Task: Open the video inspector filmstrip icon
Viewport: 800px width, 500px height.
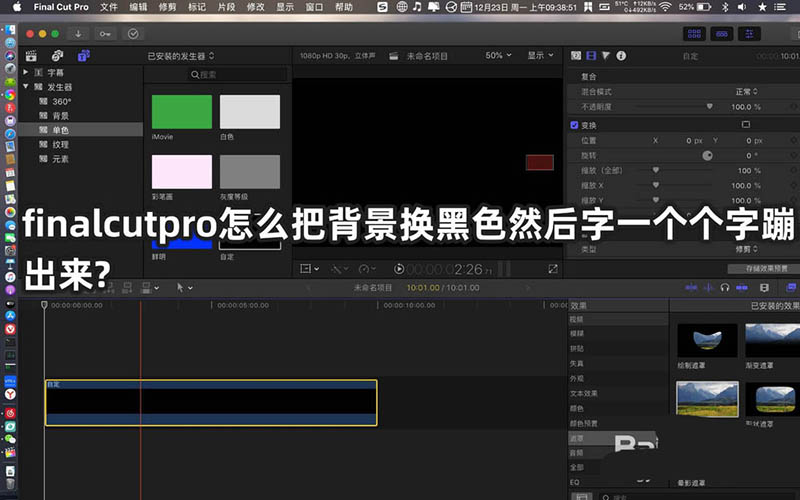Action: 591,56
